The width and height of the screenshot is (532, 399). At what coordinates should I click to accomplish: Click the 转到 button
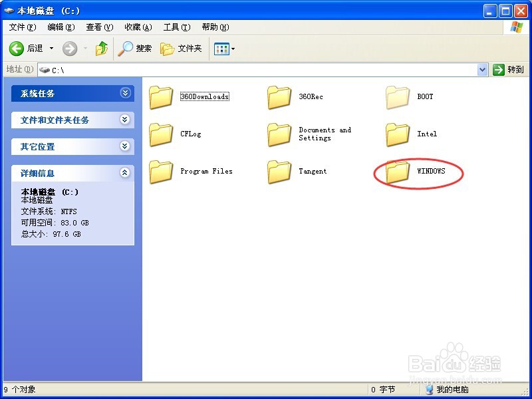click(x=509, y=70)
